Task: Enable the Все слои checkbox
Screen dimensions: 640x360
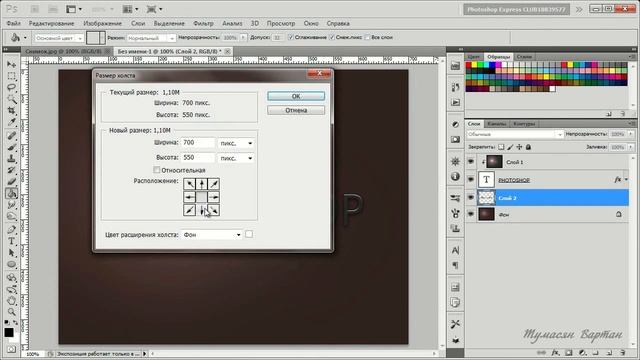Action: point(367,37)
